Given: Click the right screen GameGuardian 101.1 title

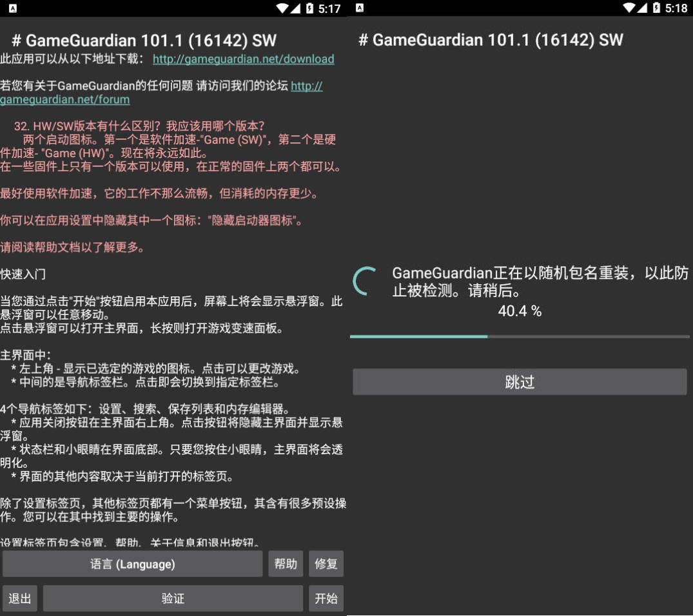Looking at the screenshot, I should 491,40.
